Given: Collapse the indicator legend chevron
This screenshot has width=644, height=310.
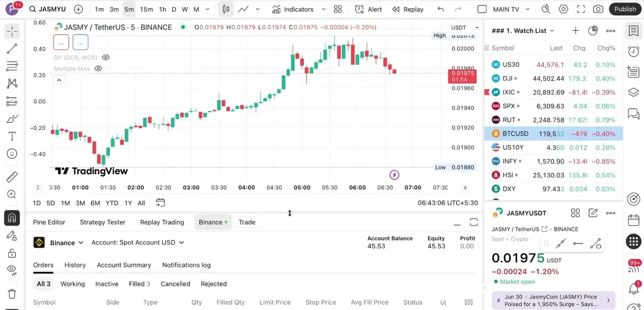Looking at the screenshot, I should point(59,80).
